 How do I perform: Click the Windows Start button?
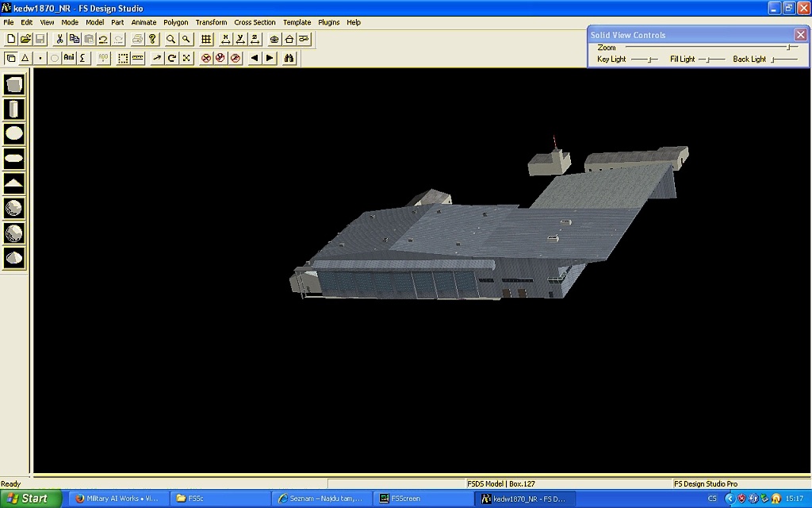coord(30,498)
